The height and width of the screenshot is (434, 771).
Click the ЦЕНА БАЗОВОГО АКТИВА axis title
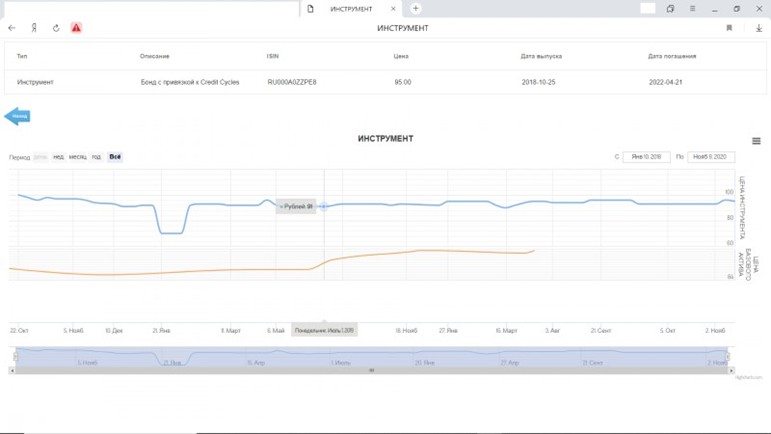pyautogui.click(x=748, y=264)
